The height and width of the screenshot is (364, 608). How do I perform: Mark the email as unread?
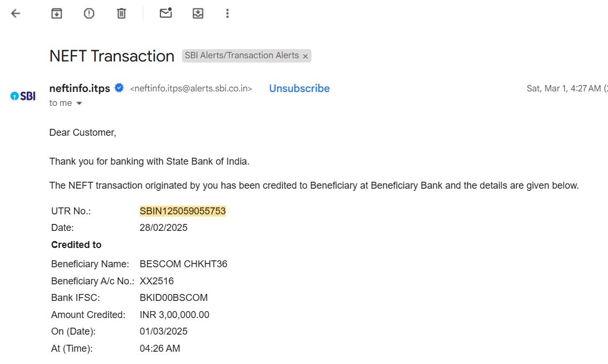tap(165, 13)
